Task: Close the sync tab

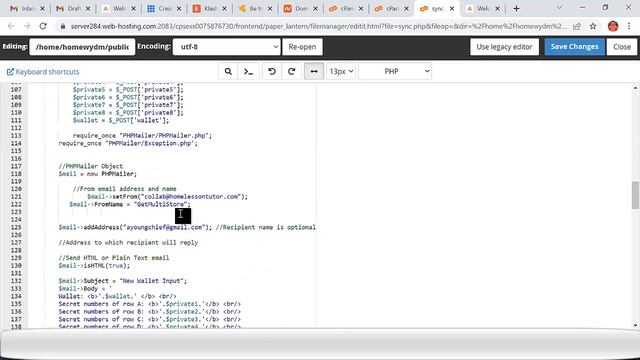Action: tap(452, 9)
